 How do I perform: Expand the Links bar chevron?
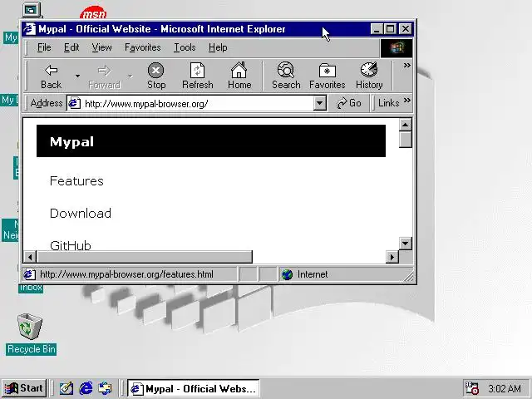click(x=407, y=101)
